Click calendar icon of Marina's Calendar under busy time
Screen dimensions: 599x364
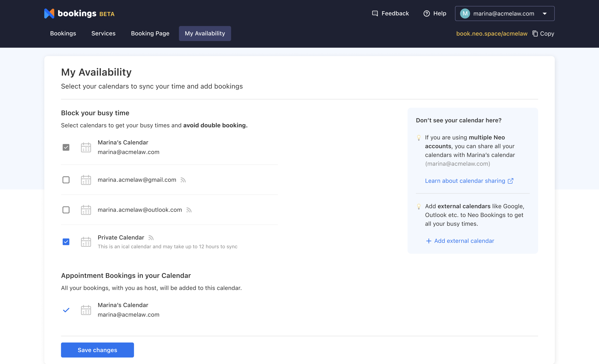point(86,147)
